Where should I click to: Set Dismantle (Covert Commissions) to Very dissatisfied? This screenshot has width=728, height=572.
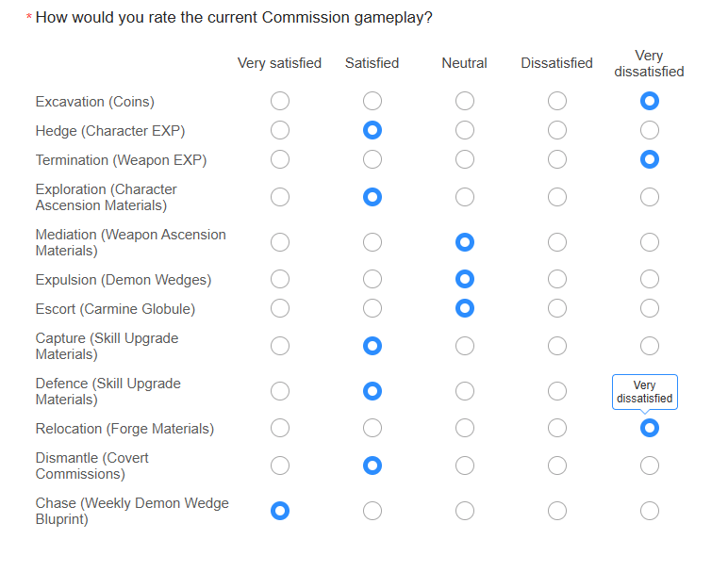click(x=650, y=466)
